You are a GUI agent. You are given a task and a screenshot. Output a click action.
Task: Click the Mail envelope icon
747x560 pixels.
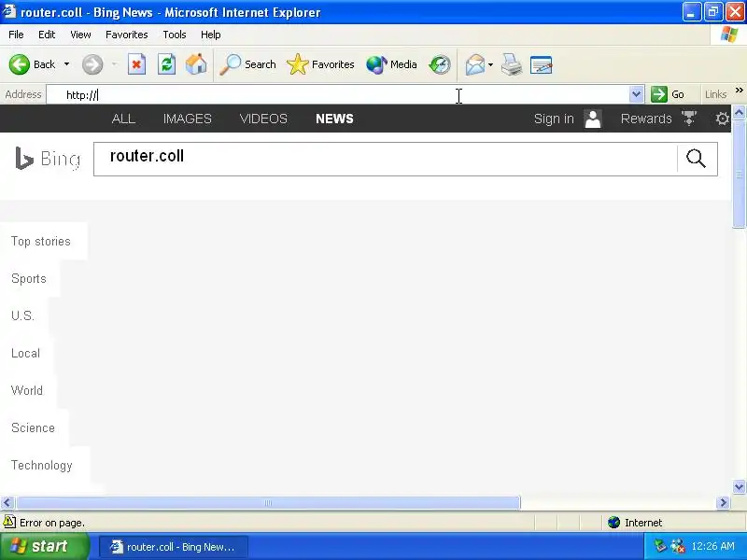[475, 64]
